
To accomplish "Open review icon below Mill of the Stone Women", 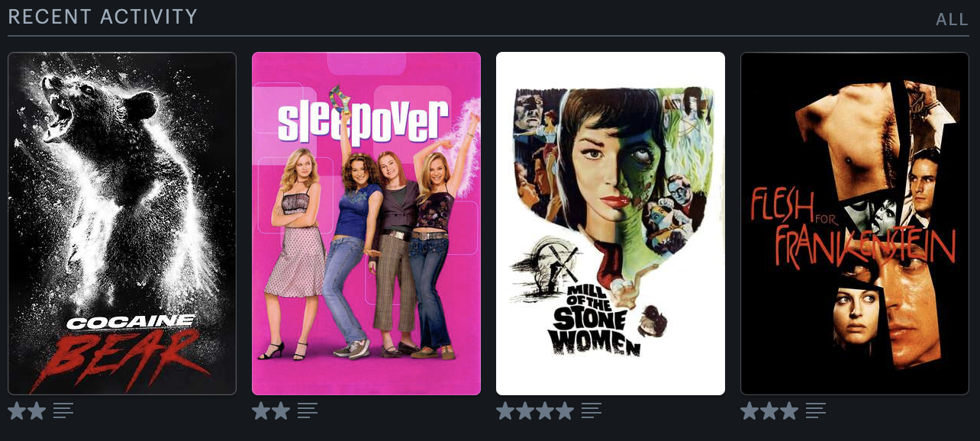I will tap(592, 411).
